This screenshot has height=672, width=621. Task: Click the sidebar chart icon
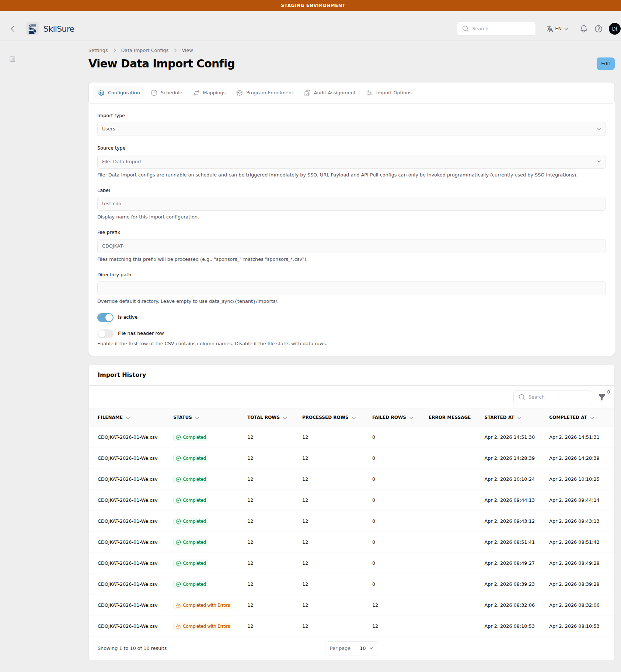tap(13, 59)
